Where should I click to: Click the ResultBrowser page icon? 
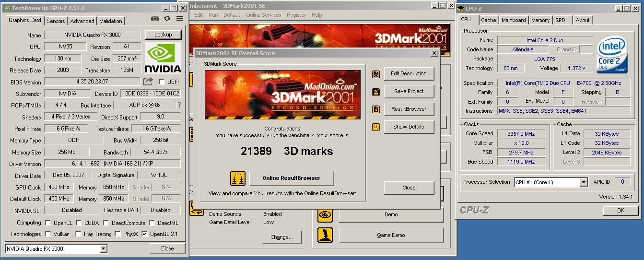point(376,109)
